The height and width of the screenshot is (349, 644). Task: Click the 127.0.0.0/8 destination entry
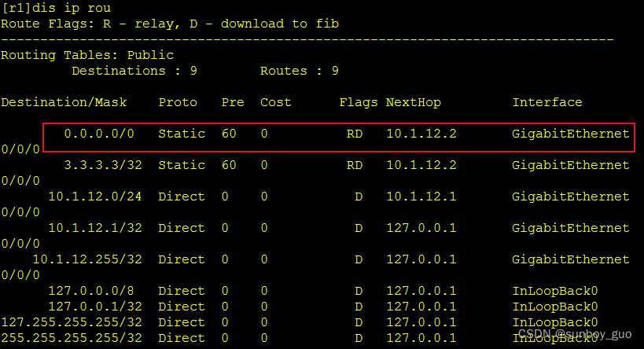[91, 291]
